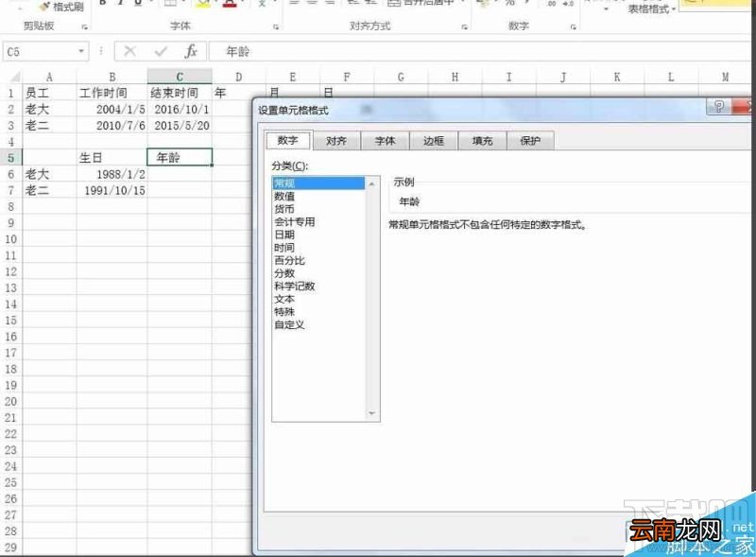
Task: Click cell A7 containing 老二
Action: coord(49,191)
